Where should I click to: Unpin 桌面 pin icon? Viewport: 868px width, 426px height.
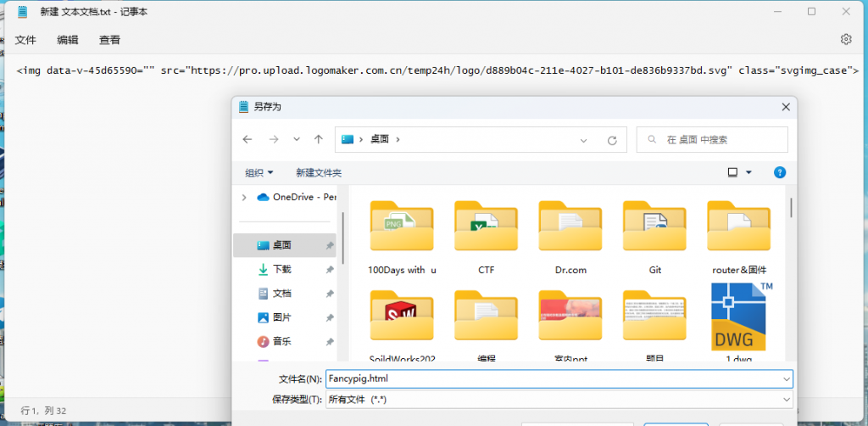pos(330,245)
